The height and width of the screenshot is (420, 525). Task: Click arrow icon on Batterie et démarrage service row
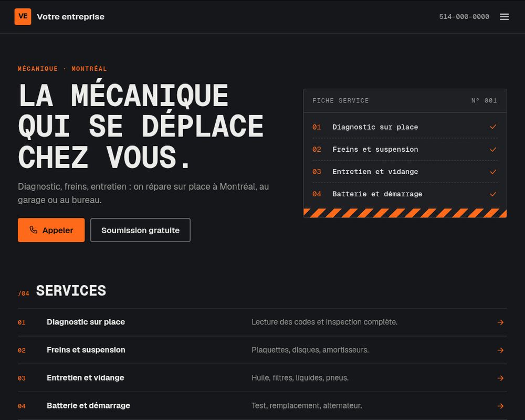[x=500, y=406]
